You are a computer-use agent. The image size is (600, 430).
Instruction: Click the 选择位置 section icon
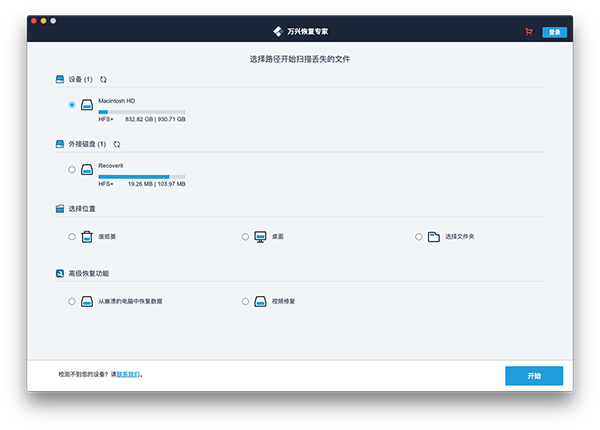click(x=60, y=208)
